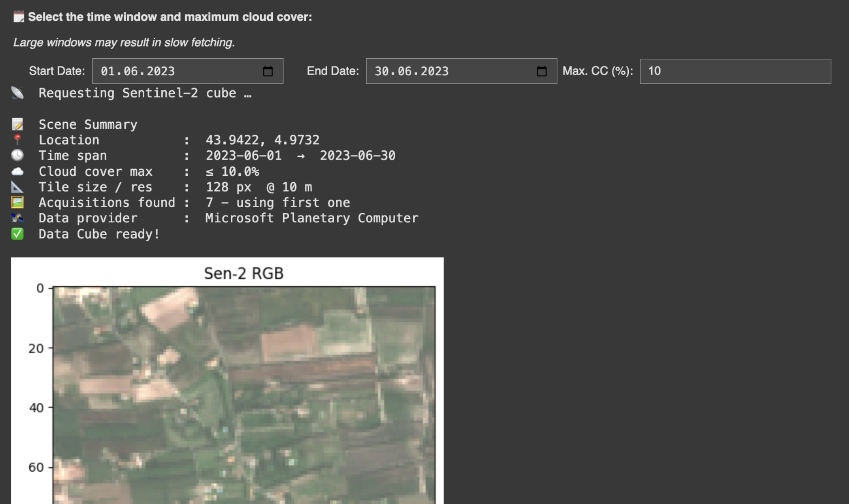Click the 'Select the time window and maximum cloud cover:' heading
Image resolution: width=849 pixels, height=504 pixels.
point(170,17)
